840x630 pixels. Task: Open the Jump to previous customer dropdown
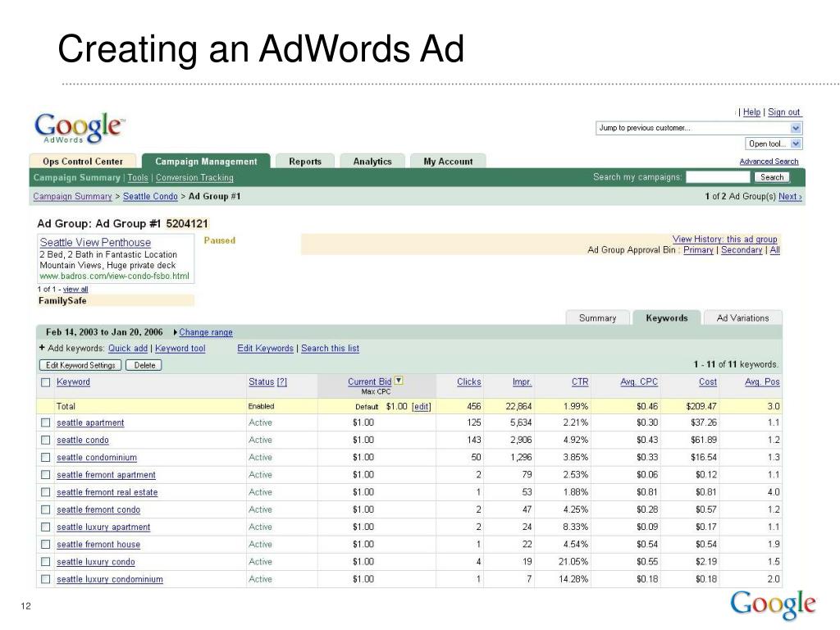coord(699,128)
